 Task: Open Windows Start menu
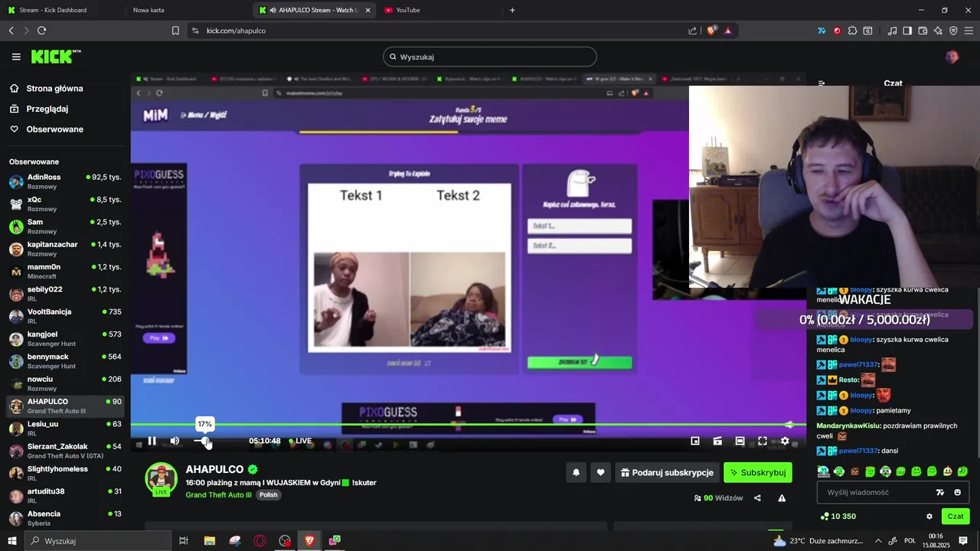tap(13, 540)
